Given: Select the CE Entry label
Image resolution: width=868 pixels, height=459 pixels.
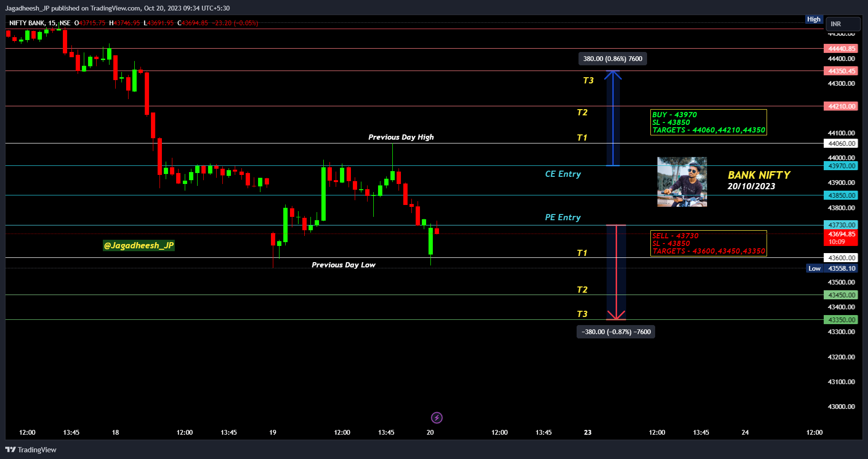Looking at the screenshot, I should click(x=563, y=174).
